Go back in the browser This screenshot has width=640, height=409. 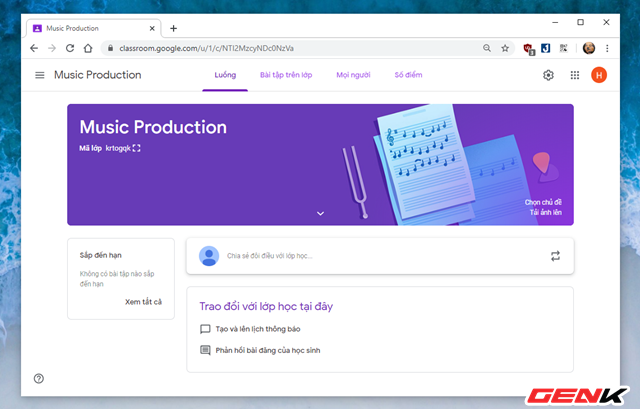click(x=34, y=48)
